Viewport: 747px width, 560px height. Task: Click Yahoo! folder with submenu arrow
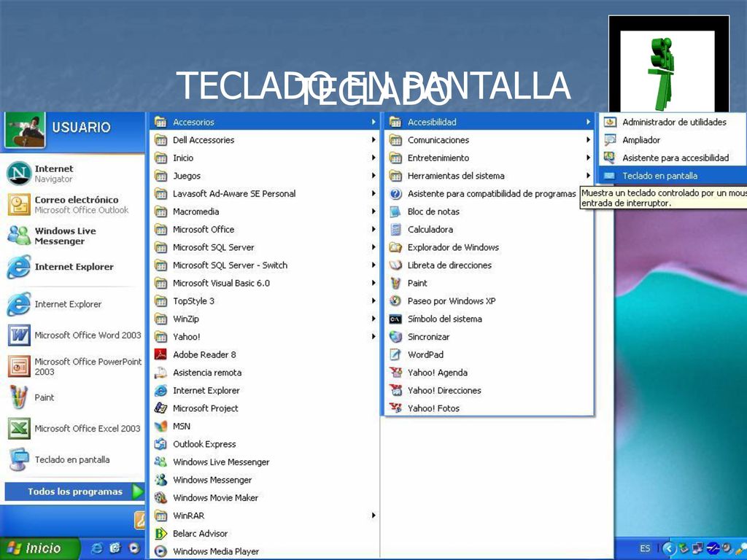pyautogui.click(x=265, y=337)
